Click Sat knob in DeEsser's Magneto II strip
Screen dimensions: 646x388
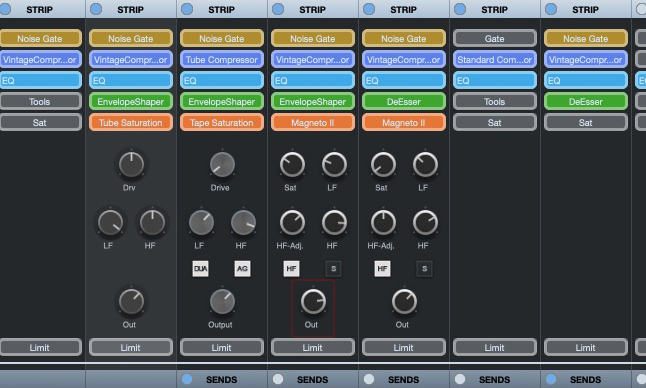coord(384,165)
